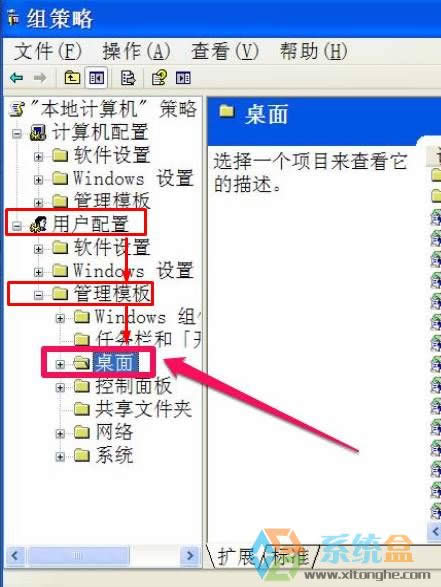Click the tree pane horizontal scrollbar thumb
This screenshot has height=587, width=441.
78,556
